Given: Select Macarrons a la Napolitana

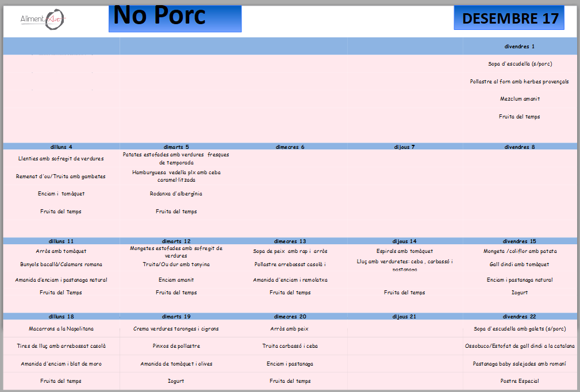Looking at the screenshot, I should point(61,329).
